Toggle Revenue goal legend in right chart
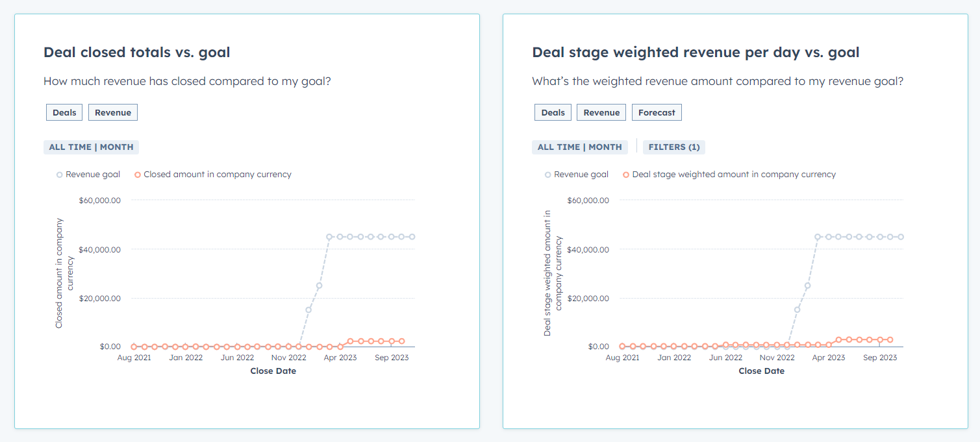The height and width of the screenshot is (442, 980). tap(577, 175)
